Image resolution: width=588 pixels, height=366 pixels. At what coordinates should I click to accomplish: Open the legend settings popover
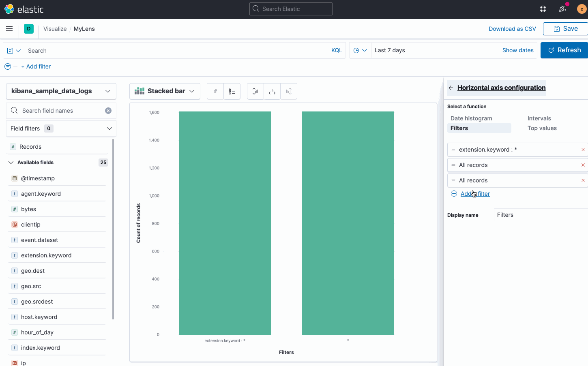pyautogui.click(x=232, y=91)
